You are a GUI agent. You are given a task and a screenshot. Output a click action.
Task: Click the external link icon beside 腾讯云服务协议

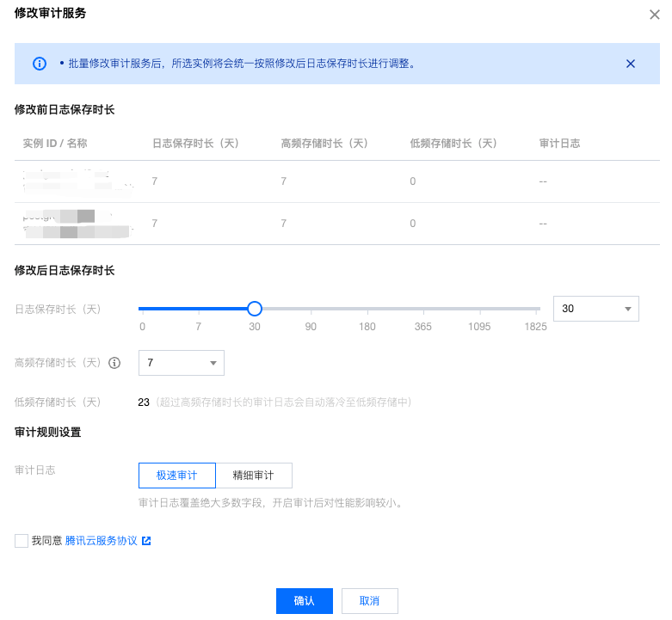click(x=146, y=541)
